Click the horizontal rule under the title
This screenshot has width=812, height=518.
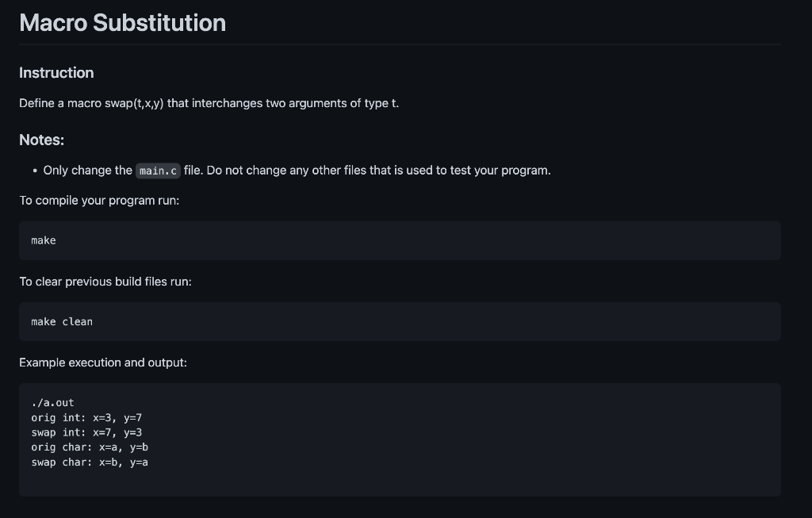click(400, 44)
